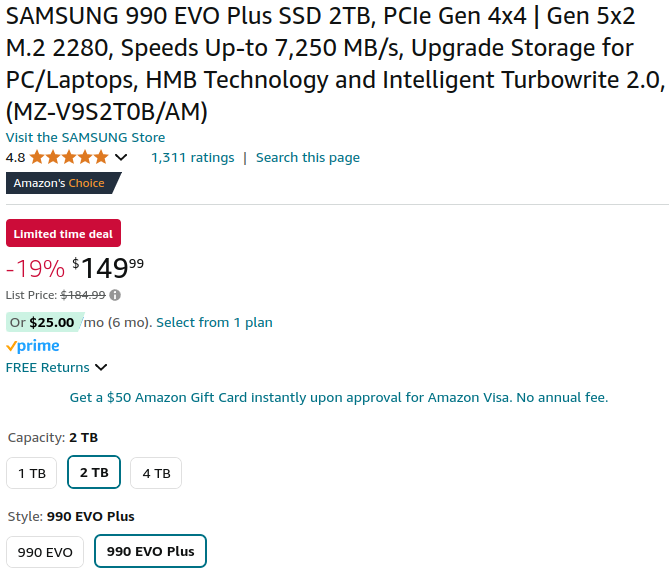The width and height of the screenshot is (669, 572).
Task: Open the 1,311 ratings link
Action: [193, 157]
